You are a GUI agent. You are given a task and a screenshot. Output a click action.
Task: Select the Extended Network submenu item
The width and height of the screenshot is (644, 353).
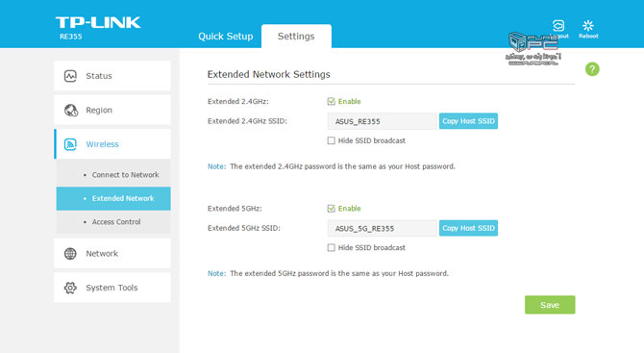(113, 198)
